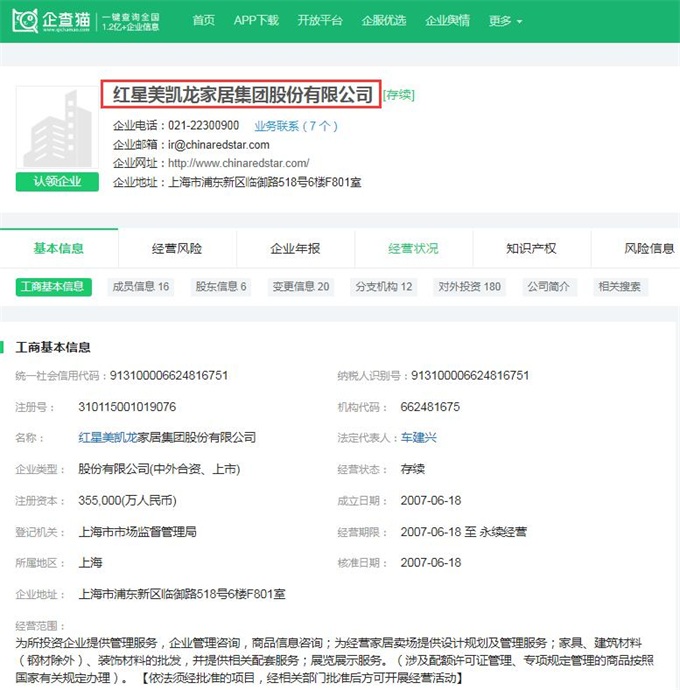Open the 变更信息 20 sub-tab
680x690 pixels.
point(301,287)
